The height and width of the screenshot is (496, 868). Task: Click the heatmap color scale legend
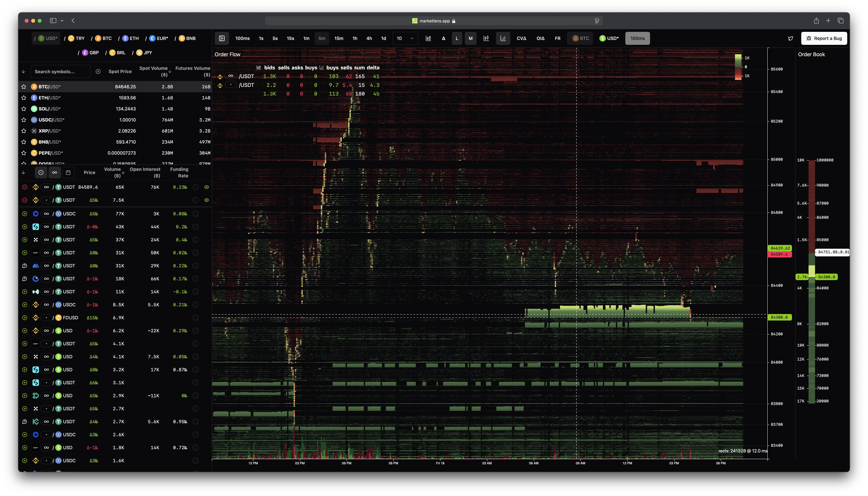click(x=738, y=67)
